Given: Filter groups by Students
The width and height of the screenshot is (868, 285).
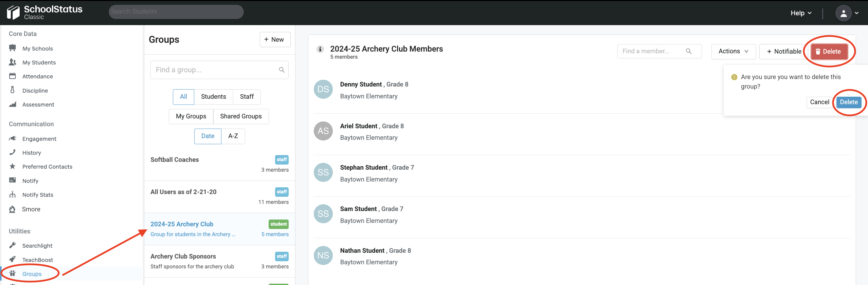Looking at the screenshot, I should (213, 97).
